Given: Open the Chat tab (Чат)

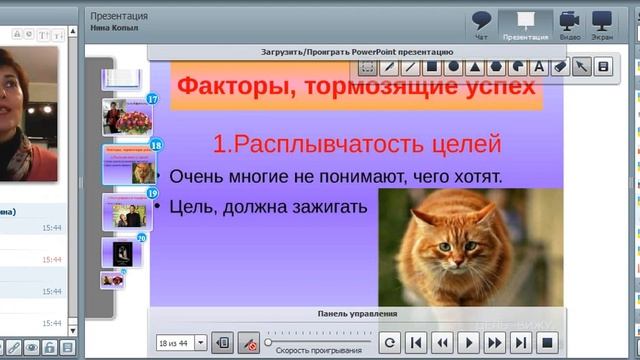Looking at the screenshot, I should click(x=481, y=25).
